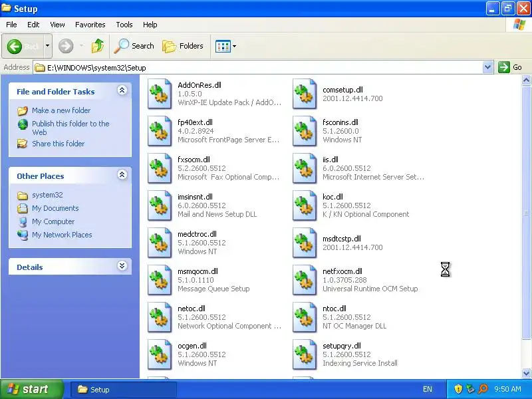Click the Up folder toolbar icon
This screenshot has height=399, width=532.
point(98,46)
